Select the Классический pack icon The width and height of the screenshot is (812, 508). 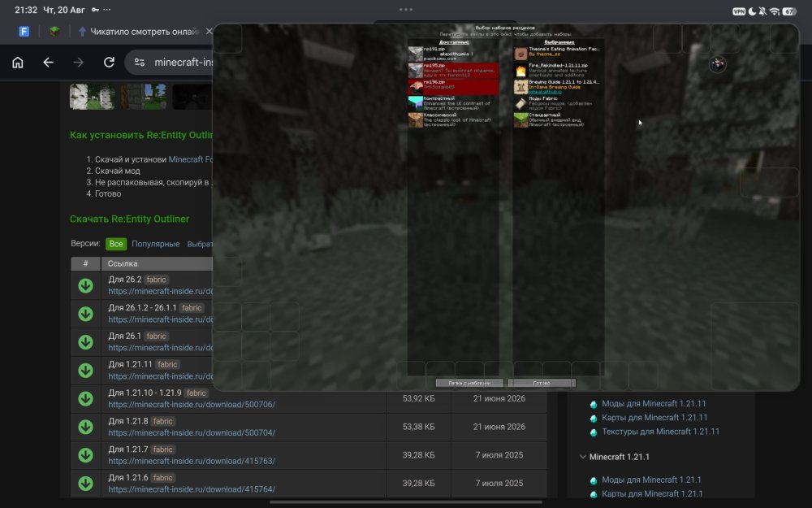point(415,119)
